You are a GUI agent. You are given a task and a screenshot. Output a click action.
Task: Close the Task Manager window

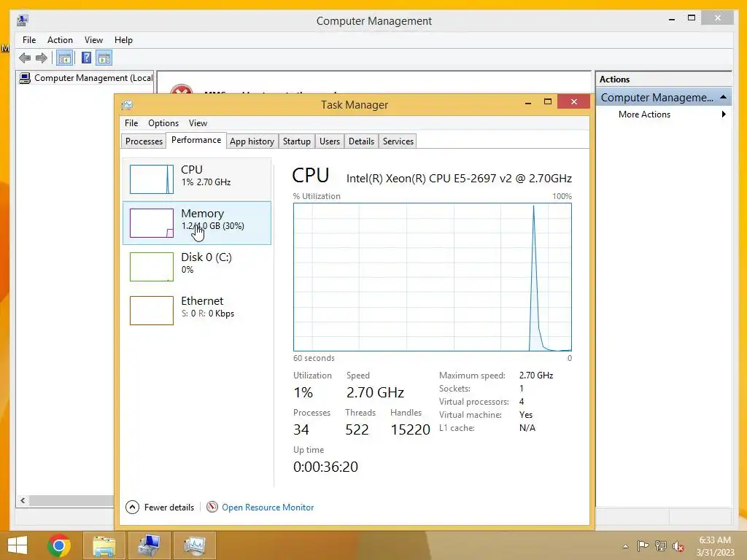[x=573, y=101]
